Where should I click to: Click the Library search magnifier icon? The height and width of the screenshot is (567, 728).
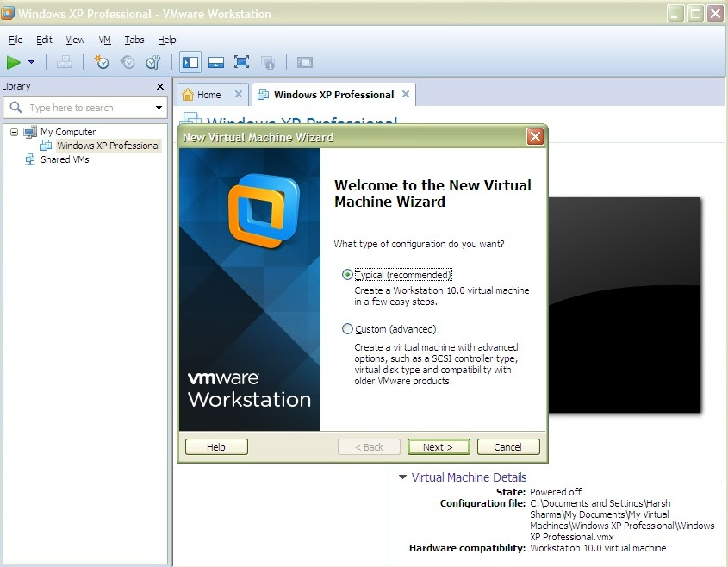[16, 107]
